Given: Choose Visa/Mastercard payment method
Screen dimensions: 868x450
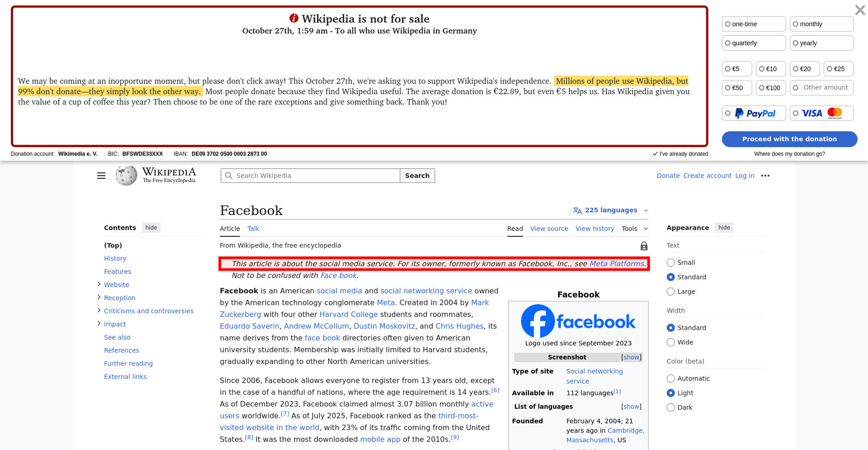Looking at the screenshot, I should [821, 113].
